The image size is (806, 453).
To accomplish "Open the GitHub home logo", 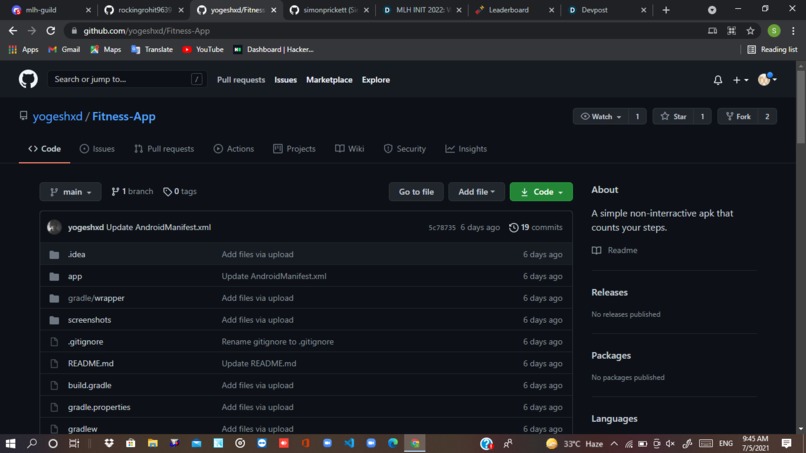I will tap(28, 79).
